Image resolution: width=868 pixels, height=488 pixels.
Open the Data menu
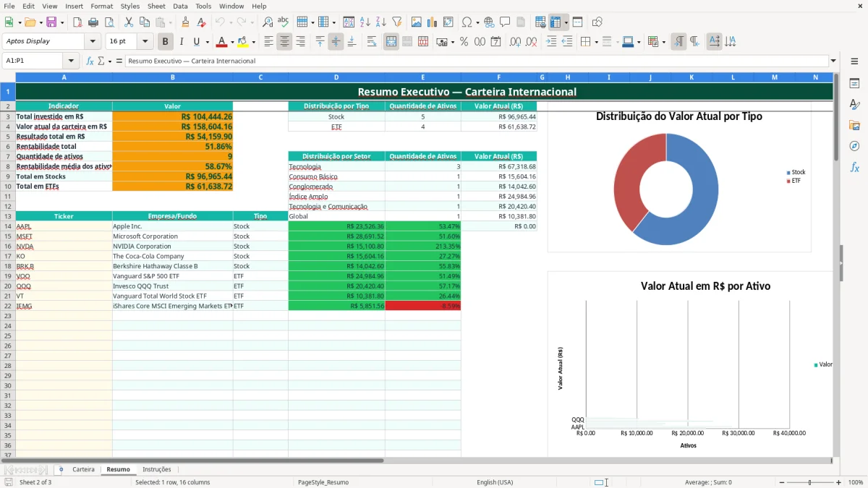coord(180,6)
